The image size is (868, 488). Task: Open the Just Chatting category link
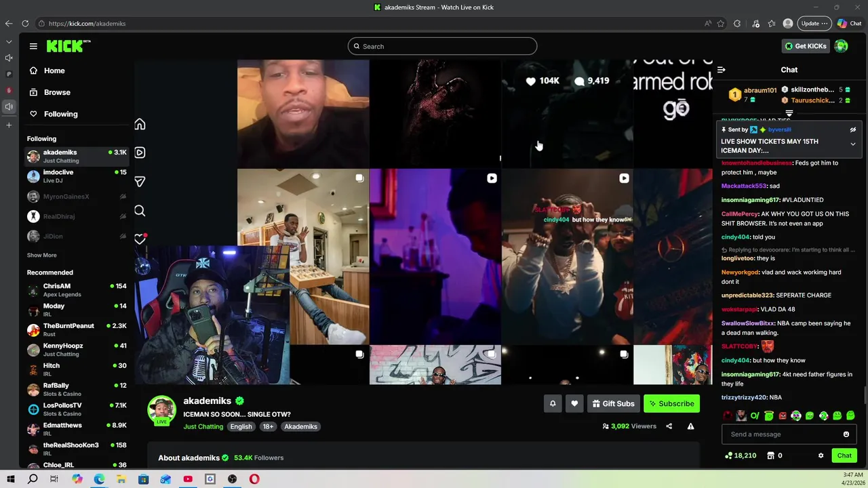[x=203, y=426]
